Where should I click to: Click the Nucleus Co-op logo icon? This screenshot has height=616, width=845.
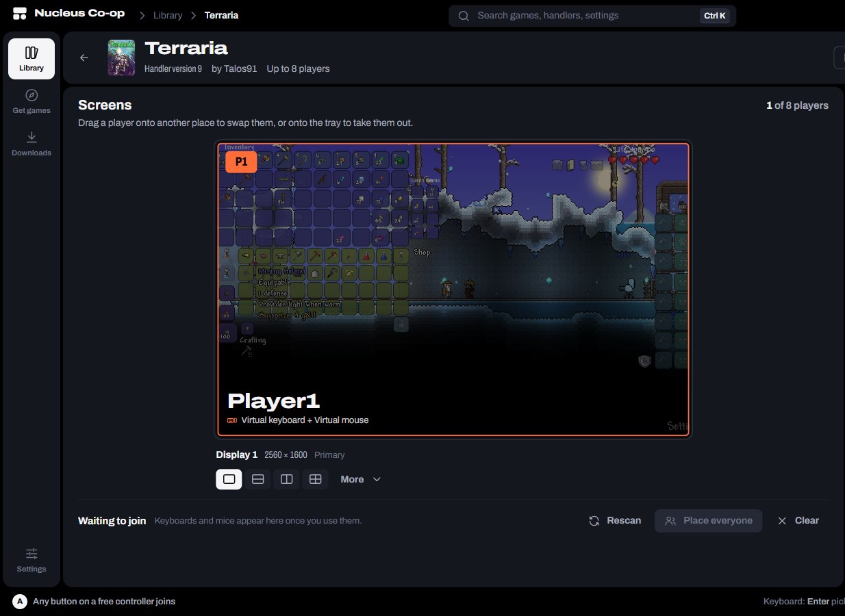(x=20, y=14)
